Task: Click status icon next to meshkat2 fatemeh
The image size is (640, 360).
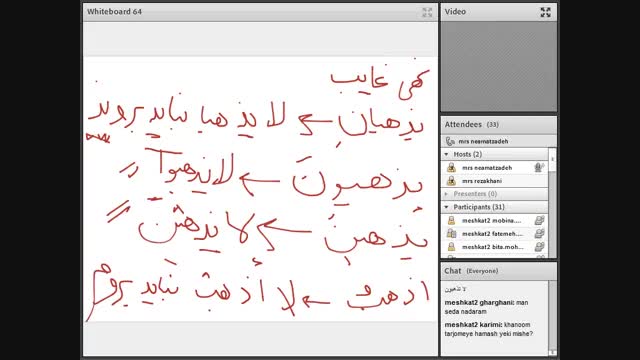Action: [x=539, y=233]
